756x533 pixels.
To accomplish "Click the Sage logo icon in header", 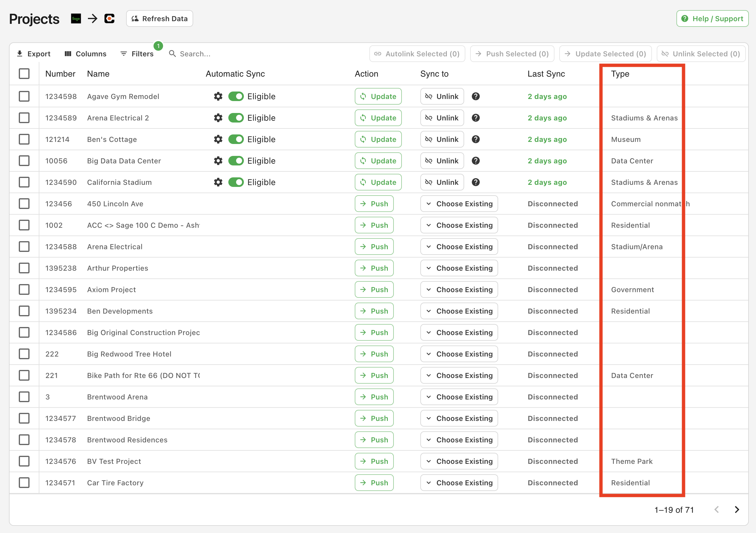I will [76, 18].
